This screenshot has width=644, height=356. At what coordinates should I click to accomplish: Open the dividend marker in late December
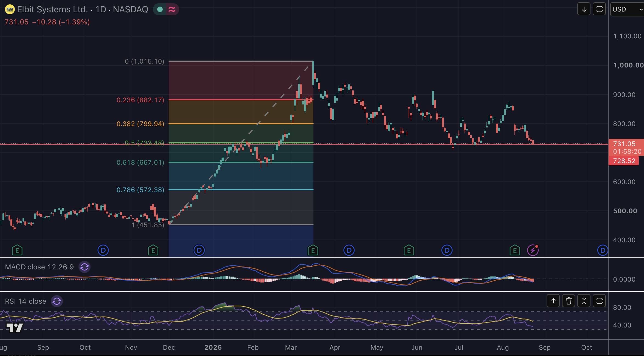click(x=199, y=250)
